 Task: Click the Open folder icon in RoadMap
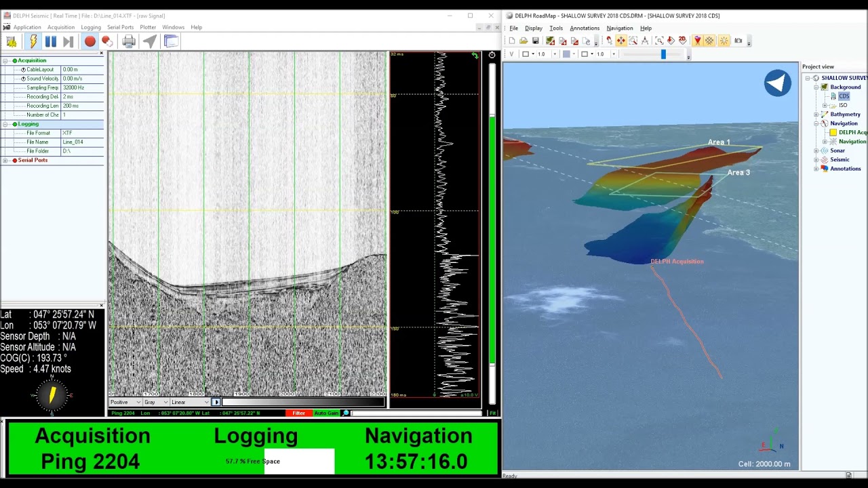pyautogui.click(x=524, y=41)
